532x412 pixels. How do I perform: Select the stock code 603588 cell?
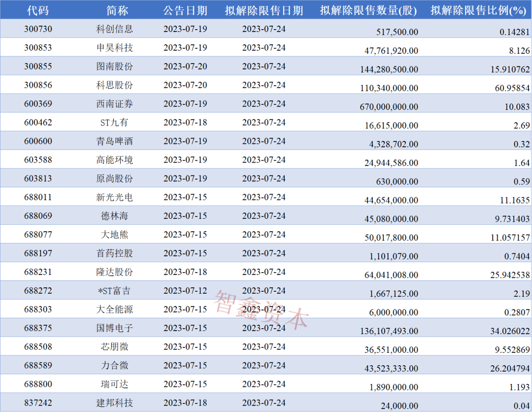[37, 160]
